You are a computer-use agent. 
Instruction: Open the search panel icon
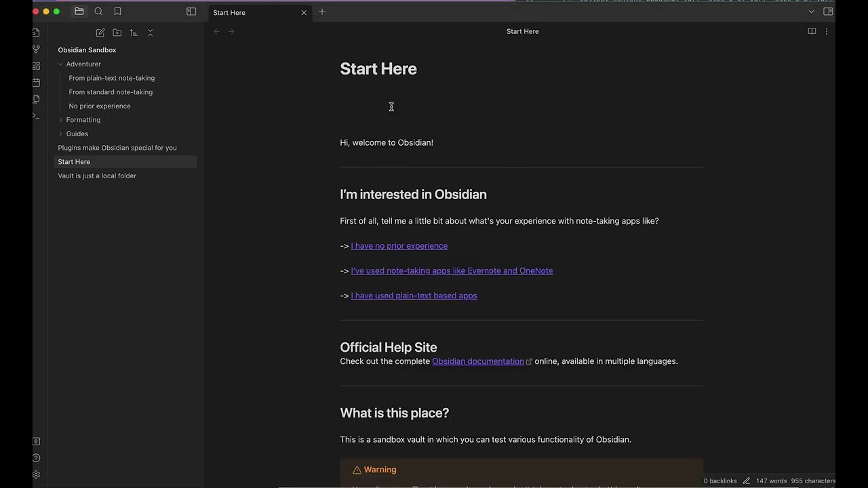[x=98, y=12]
